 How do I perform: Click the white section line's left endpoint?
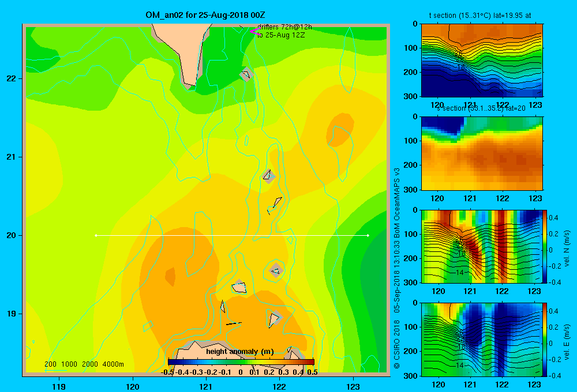point(96,235)
